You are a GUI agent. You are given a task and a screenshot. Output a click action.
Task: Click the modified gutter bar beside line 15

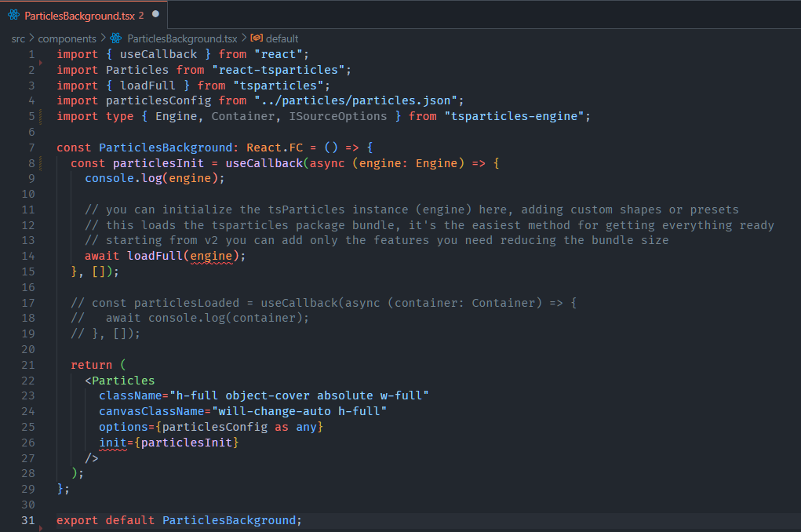42,271
